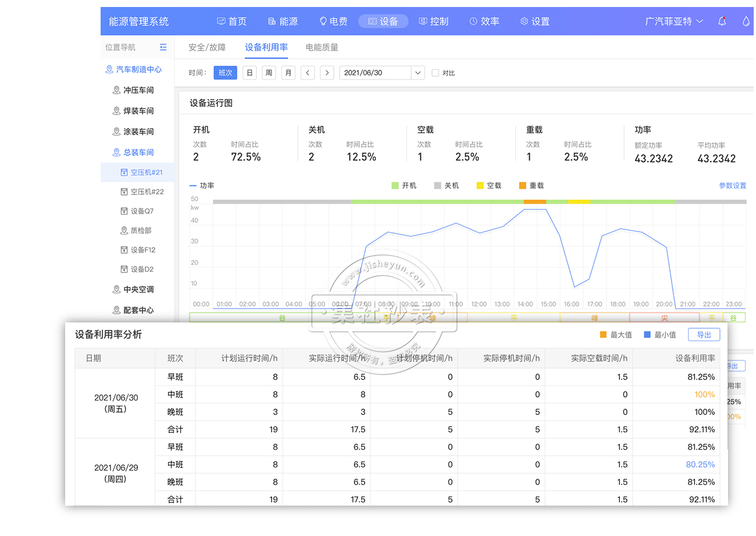Click the notification bell icon
This screenshot has height=536, width=756.
click(x=722, y=22)
